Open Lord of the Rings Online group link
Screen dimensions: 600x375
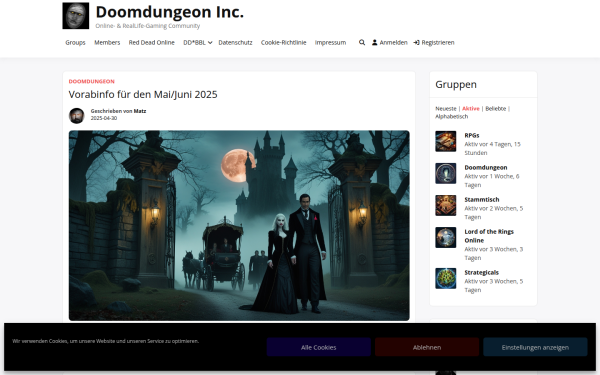point(489,236)
